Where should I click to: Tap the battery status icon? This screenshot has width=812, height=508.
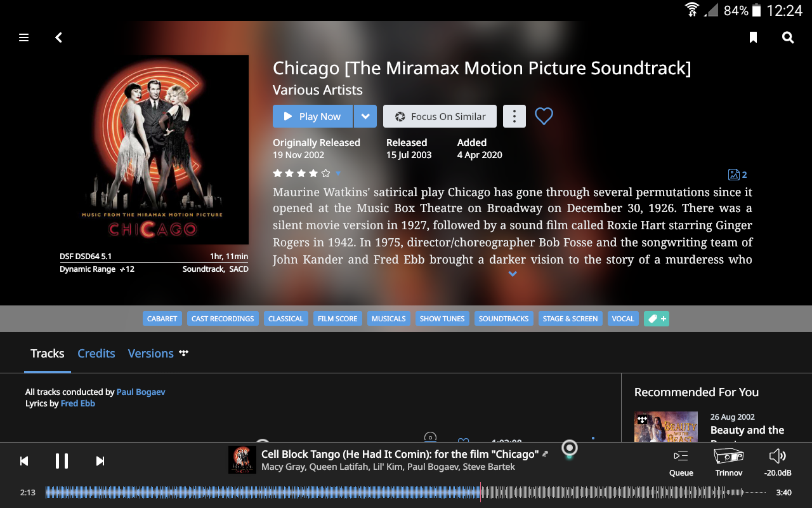tap(756, 10)
